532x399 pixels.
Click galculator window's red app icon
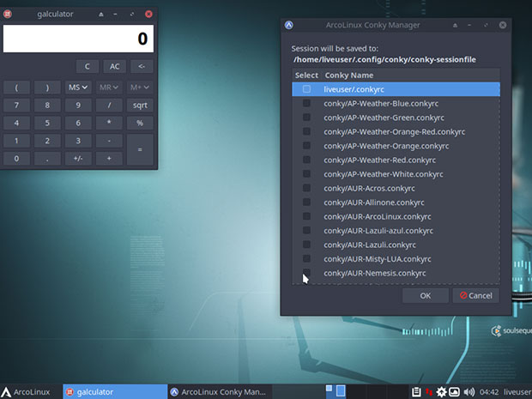pyautogui.click(x=8, y=14)
